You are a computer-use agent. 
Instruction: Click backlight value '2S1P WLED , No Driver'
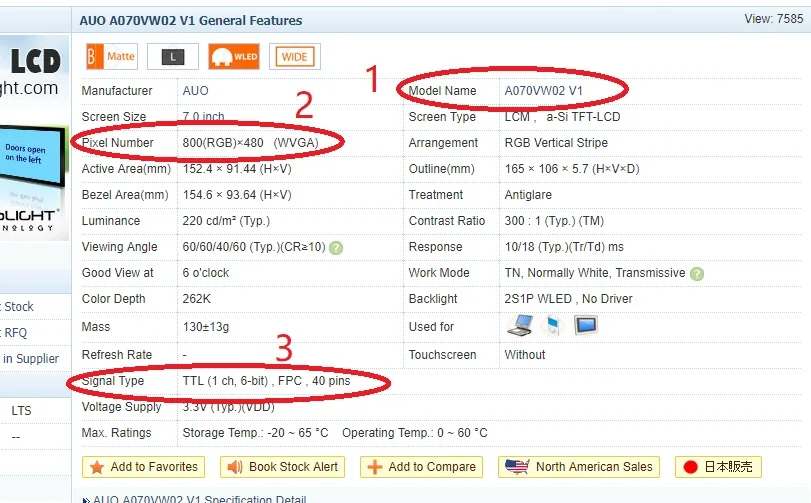coord(568,299)
